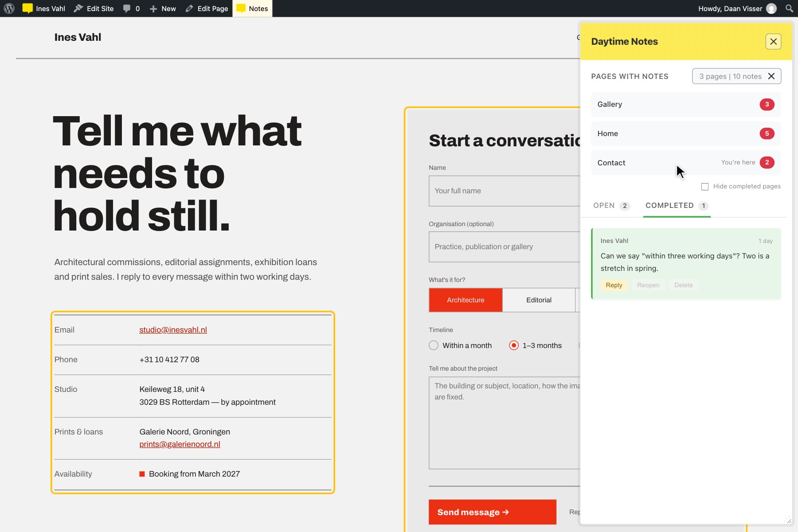This screenshot has height=532, width=798.
Task: Click the Contact notes count badge
Action: [767, 162]
